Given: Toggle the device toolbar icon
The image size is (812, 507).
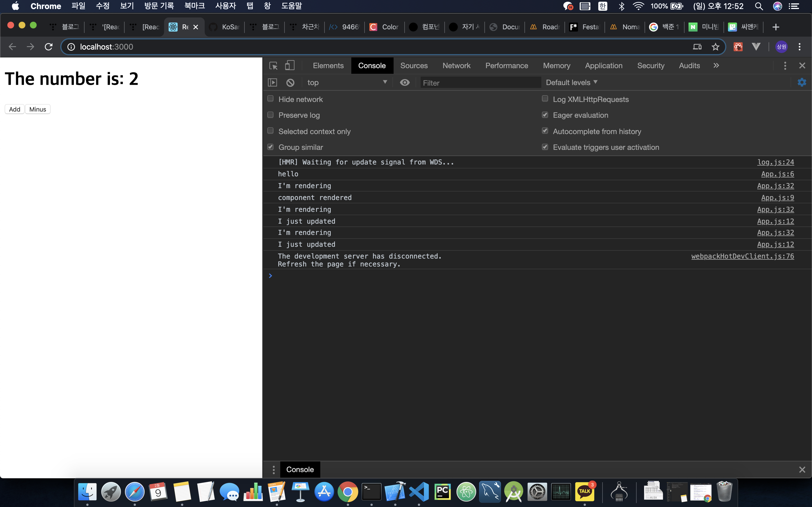Looking at the screenshot, I should 290,66.
